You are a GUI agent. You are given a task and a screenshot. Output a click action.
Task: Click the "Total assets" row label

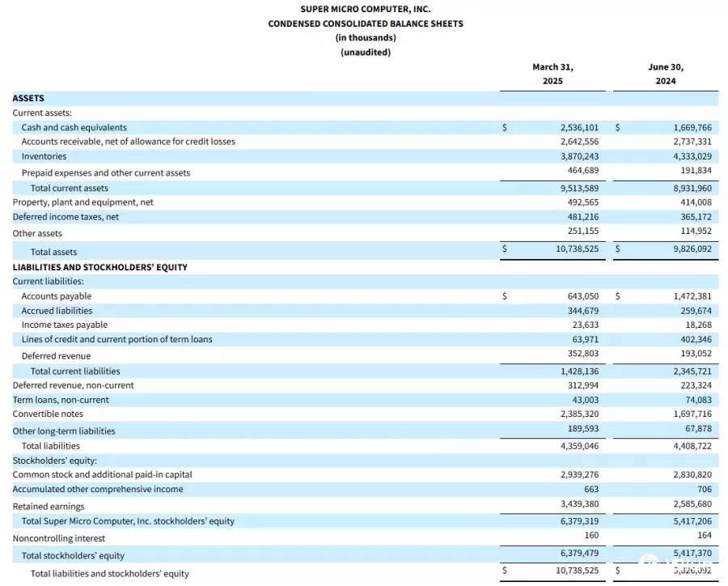click(54, 252)
